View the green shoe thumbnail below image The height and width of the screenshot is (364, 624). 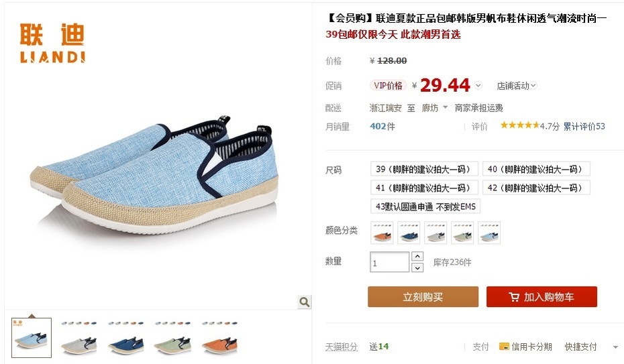[x=172, y=338]
